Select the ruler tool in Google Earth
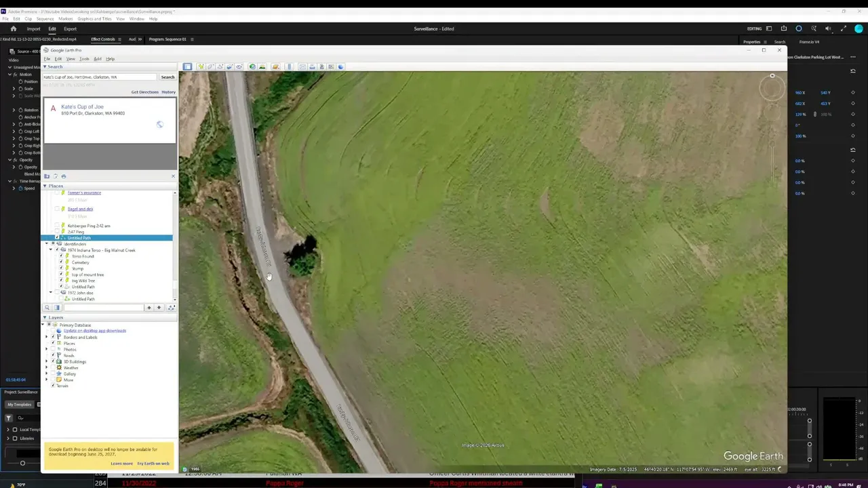868x488 pixels. (289, 66)
